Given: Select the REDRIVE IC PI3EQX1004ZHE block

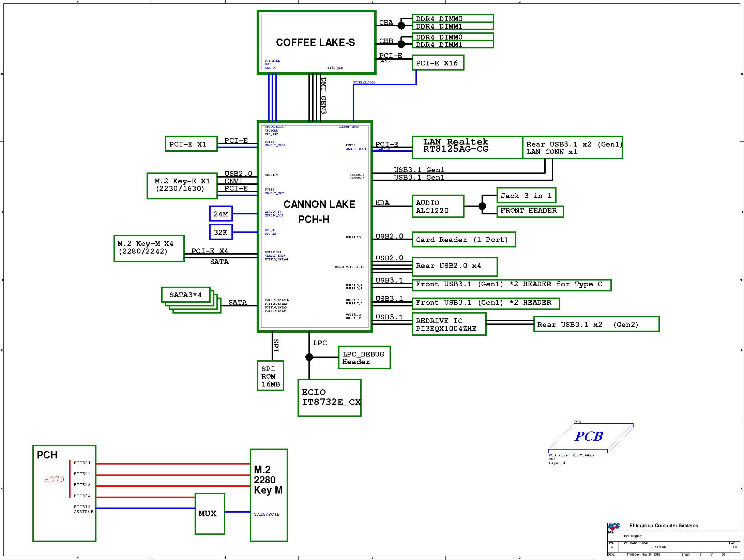Looking at the screenshot, I should pos(449,324).
